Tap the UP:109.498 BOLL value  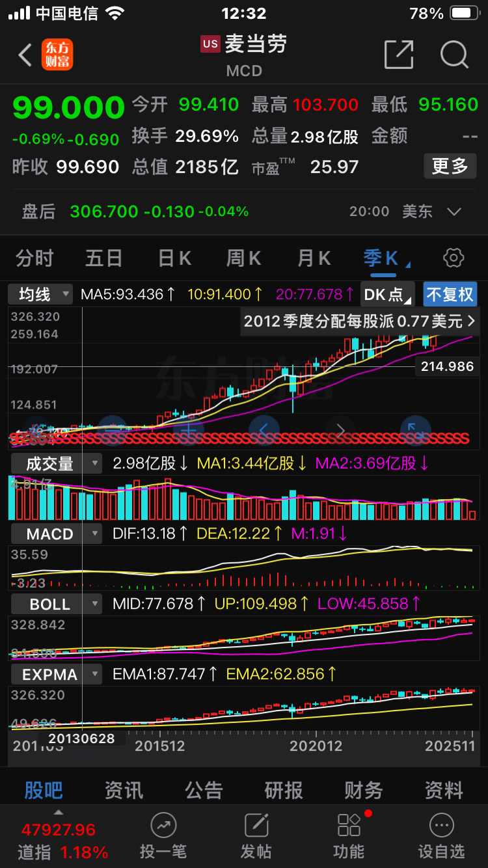pyautogui.click(x=262, y=604)
